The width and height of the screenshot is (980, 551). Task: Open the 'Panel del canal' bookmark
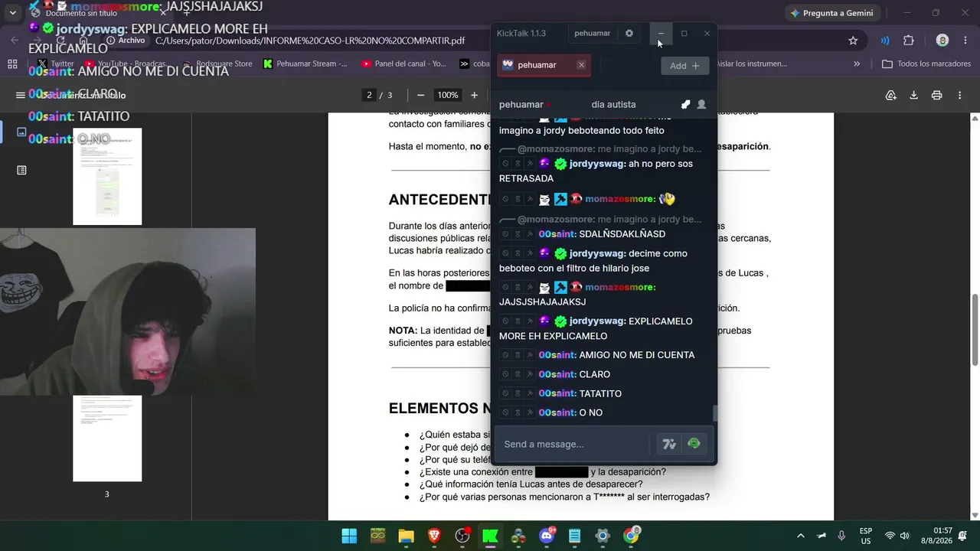[x=403, y=64]
